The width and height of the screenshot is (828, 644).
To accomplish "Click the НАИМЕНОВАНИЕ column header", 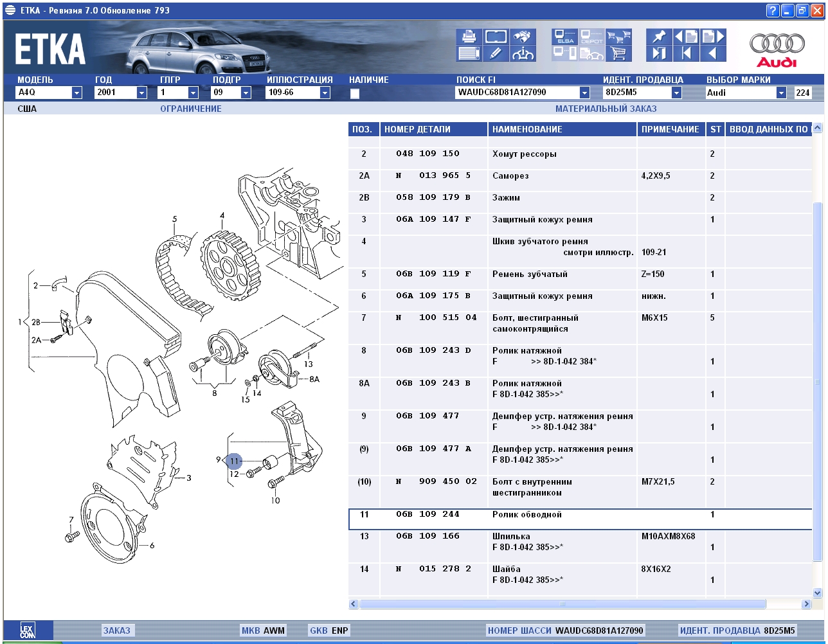I will (x=562, y=129).
